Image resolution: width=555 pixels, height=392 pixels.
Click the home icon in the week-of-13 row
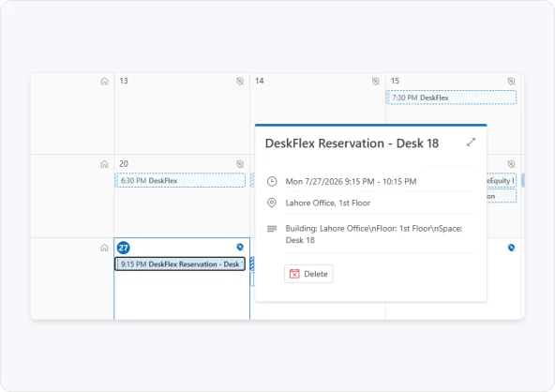[x=104, y=81]
